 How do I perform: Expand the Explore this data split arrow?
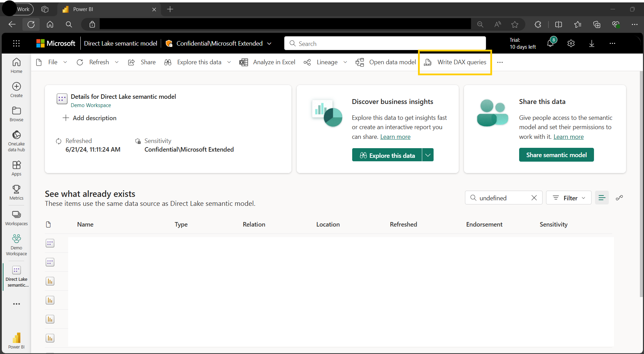[x=428, y=155]
